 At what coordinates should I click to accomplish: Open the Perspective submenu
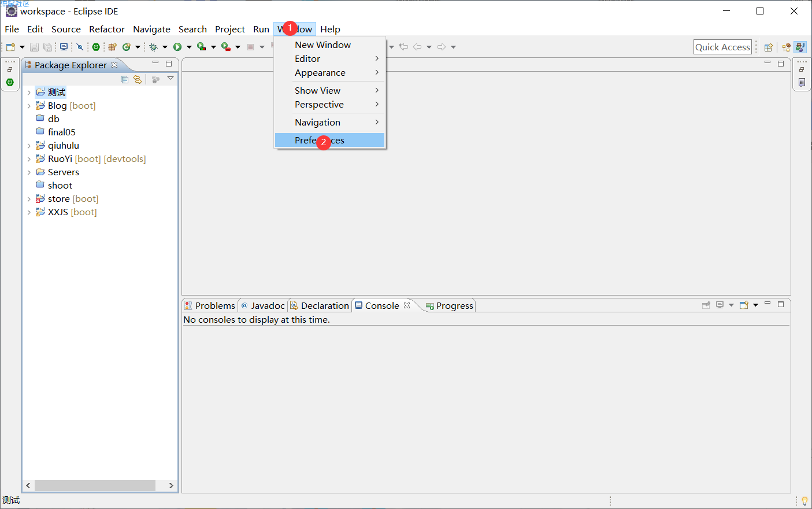pyautogui.click(x=329, y=104)
